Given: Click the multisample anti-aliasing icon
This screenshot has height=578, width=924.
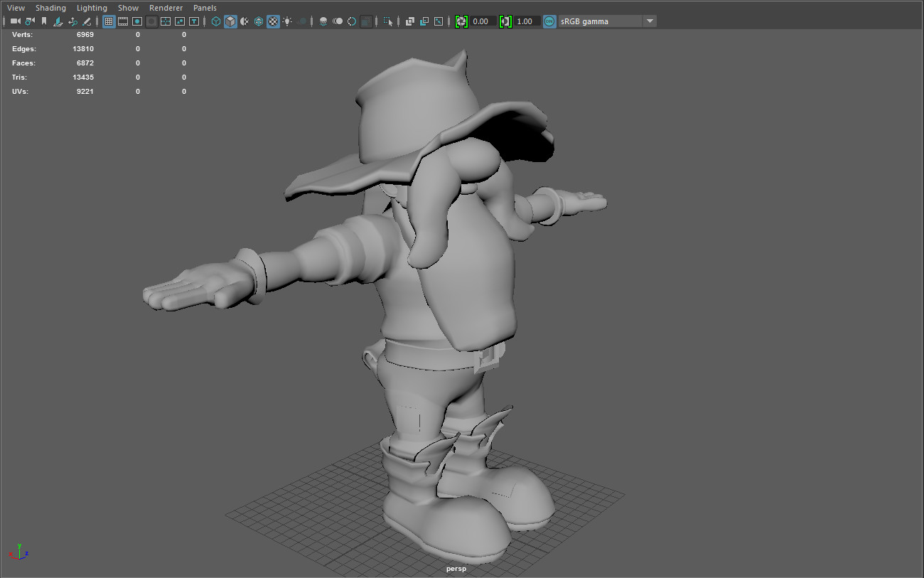Looking at the screenshot, I should click(x=352, y=21).
